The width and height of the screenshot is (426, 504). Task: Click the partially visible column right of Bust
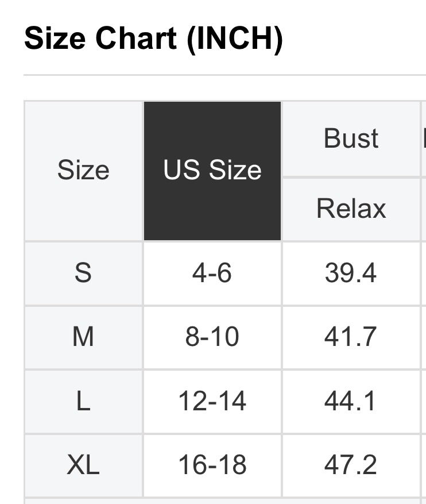click(x=424, y=138)
